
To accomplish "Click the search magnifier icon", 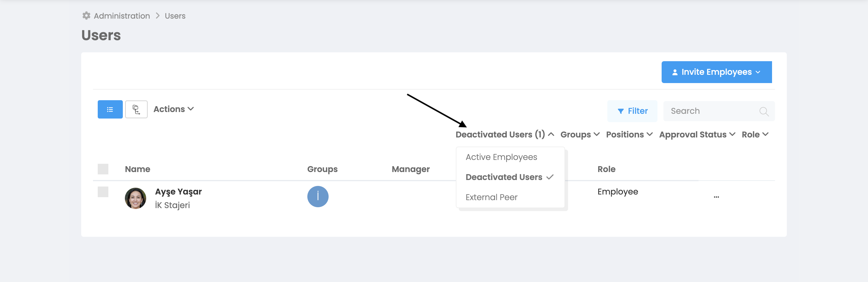I will click(763, 111).
